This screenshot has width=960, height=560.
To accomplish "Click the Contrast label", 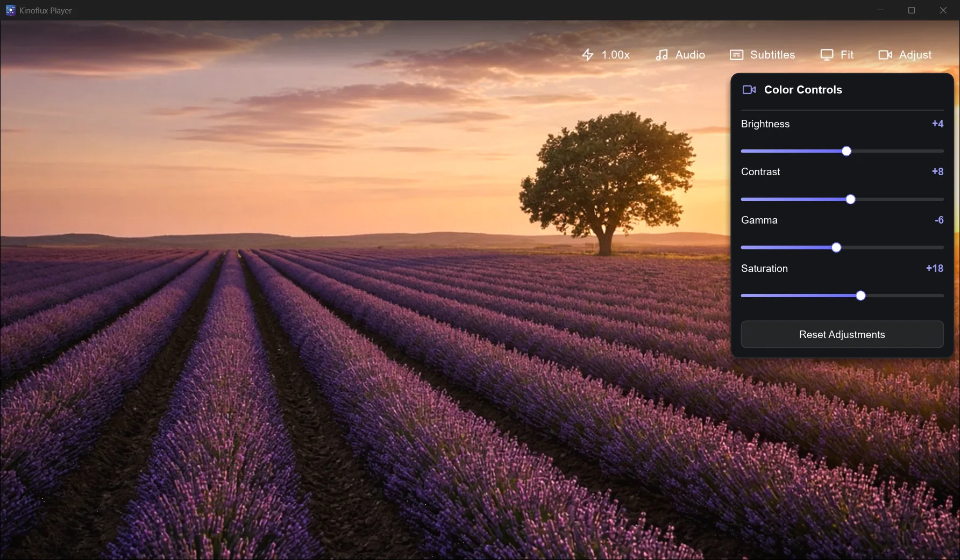I will click(x=760, y=172).
